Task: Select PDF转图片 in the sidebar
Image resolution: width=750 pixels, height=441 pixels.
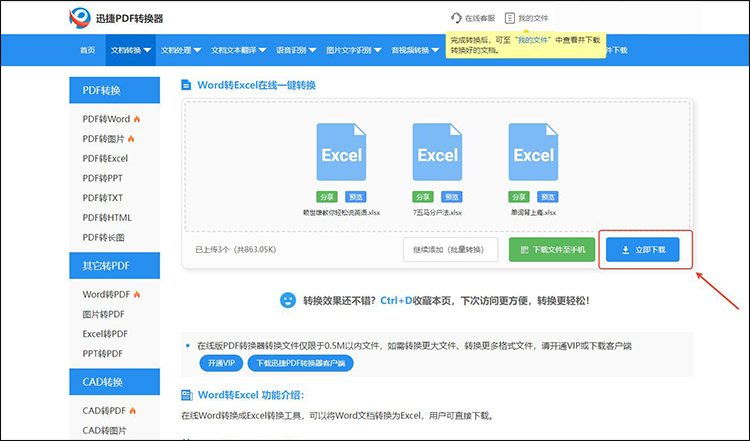Action: pos(103,139)
